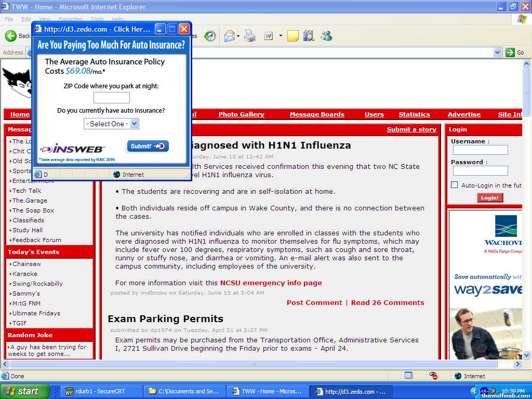Click the yellow note toolbar icon

pyautogui.click(x=292, y=36)
